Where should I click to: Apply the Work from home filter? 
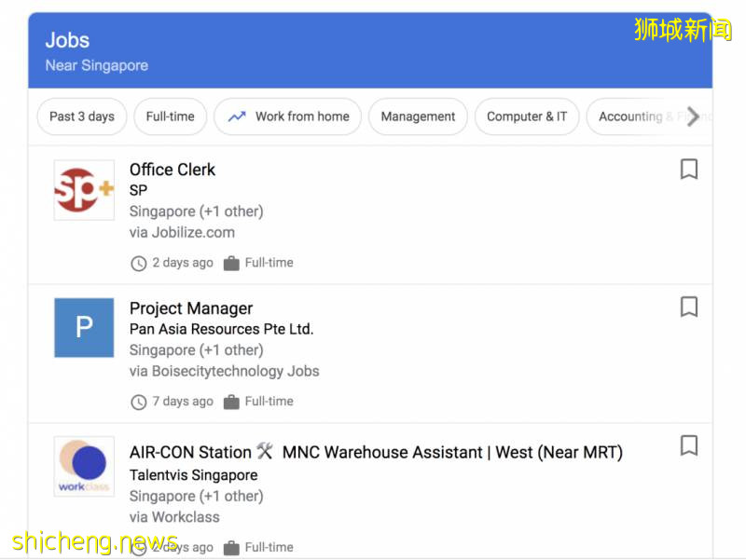pos(287,116)
